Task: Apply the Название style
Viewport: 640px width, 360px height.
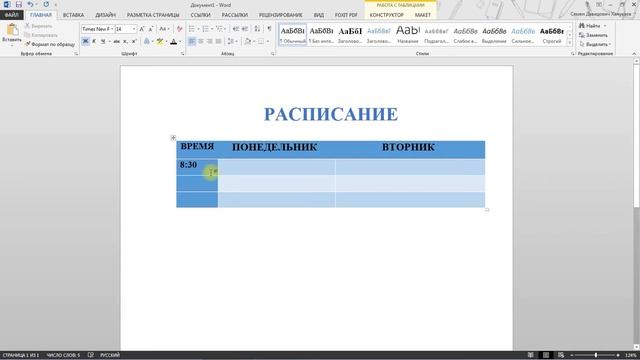Action: (408, 35)
